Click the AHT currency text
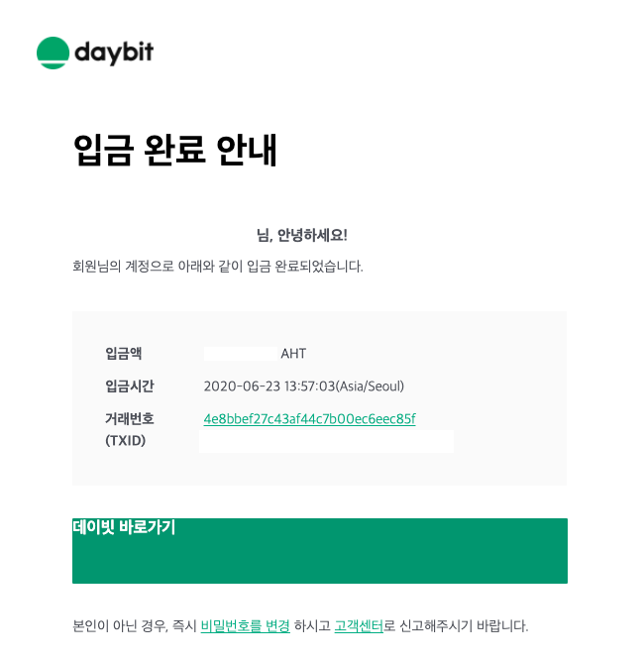This screenshot has width=644, height=661. [x=293, y=353]
